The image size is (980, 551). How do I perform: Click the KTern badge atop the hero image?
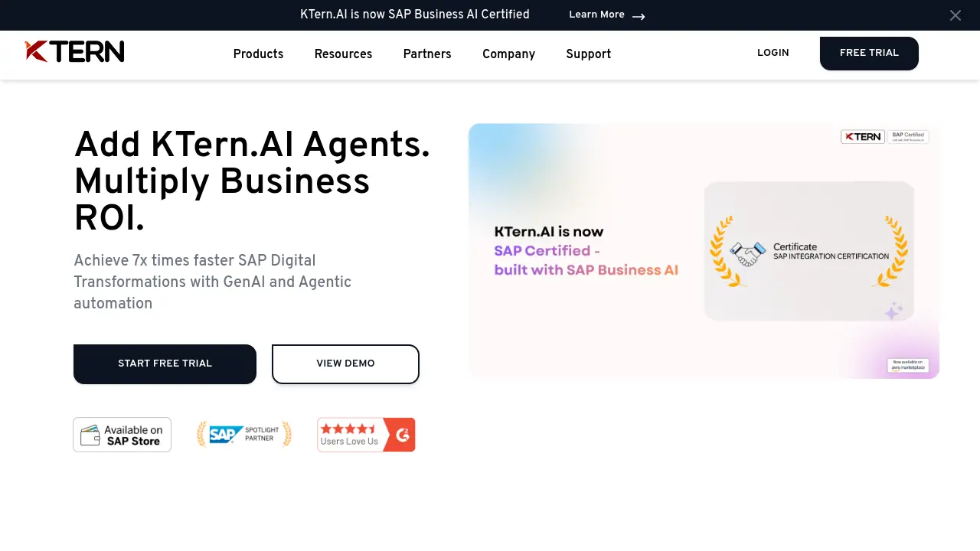pos(863,136)
